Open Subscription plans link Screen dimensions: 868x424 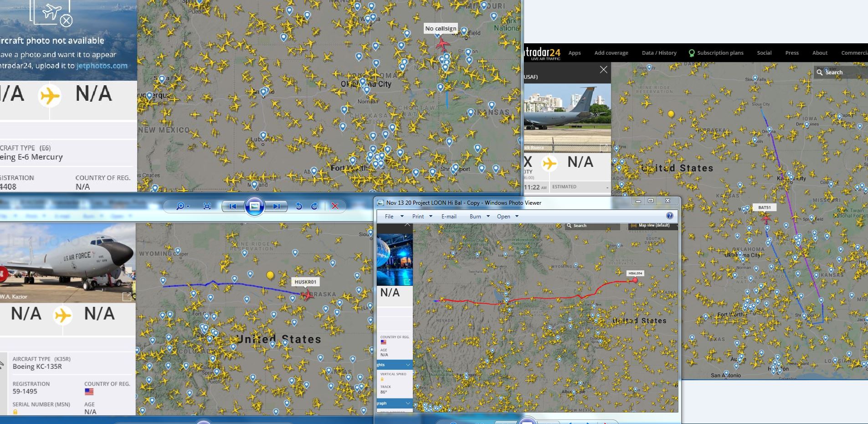click(720, 53)
